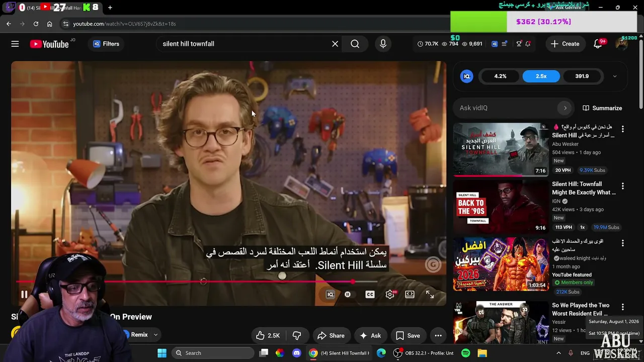Visit the IGN channel name link
Screen dimensions: 644x362
pyautogui.click(x=556, y=201)
